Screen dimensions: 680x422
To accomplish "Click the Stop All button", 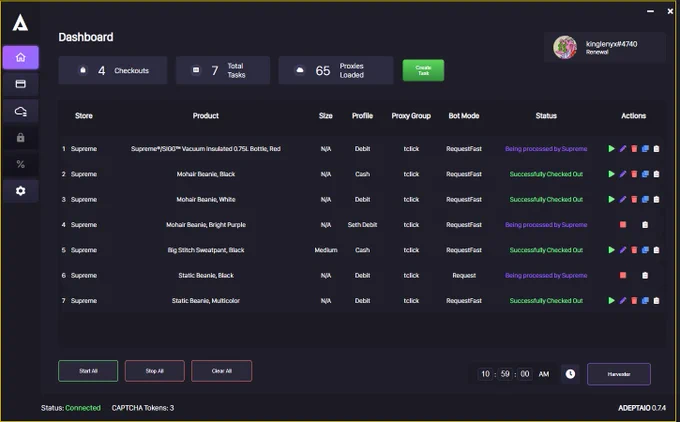I will (x=154, y=371).
